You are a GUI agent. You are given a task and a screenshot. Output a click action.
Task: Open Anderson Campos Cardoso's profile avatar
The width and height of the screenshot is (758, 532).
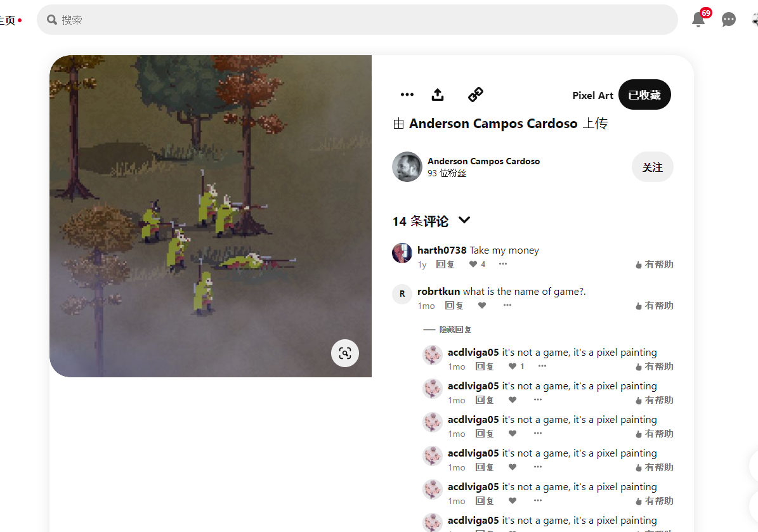[407, 167]
